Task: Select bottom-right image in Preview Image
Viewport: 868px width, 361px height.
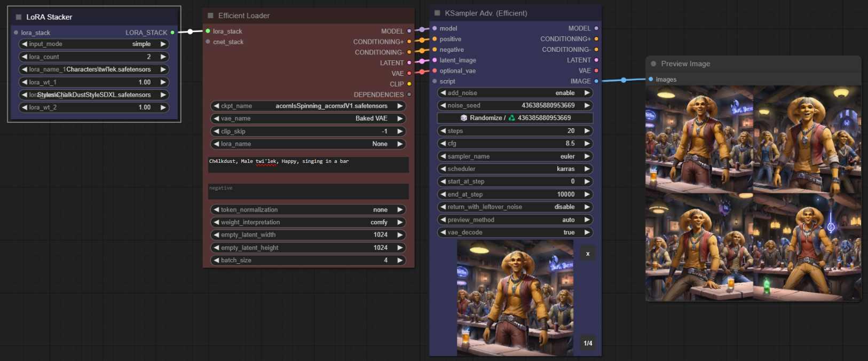Action: coord(807,248)
